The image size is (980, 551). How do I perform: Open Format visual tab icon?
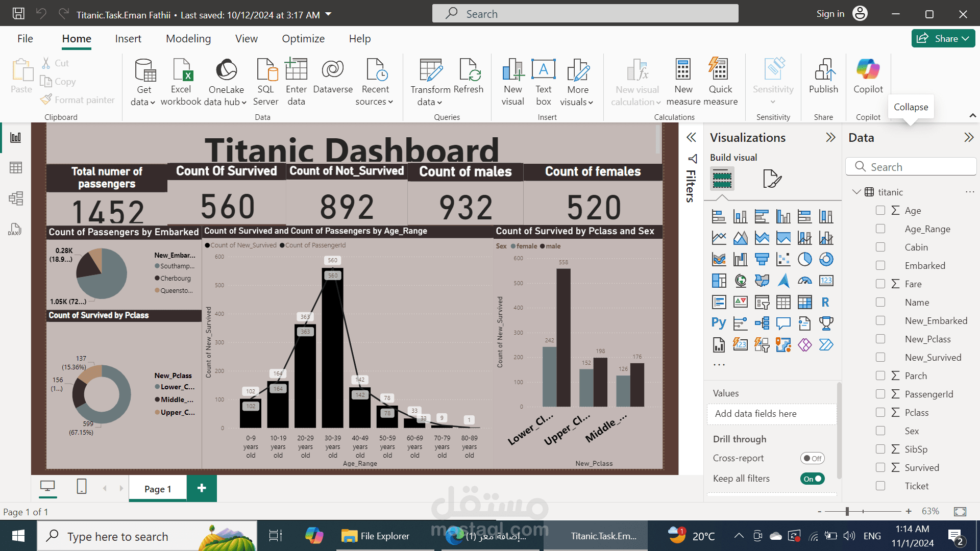pos(772,179)
